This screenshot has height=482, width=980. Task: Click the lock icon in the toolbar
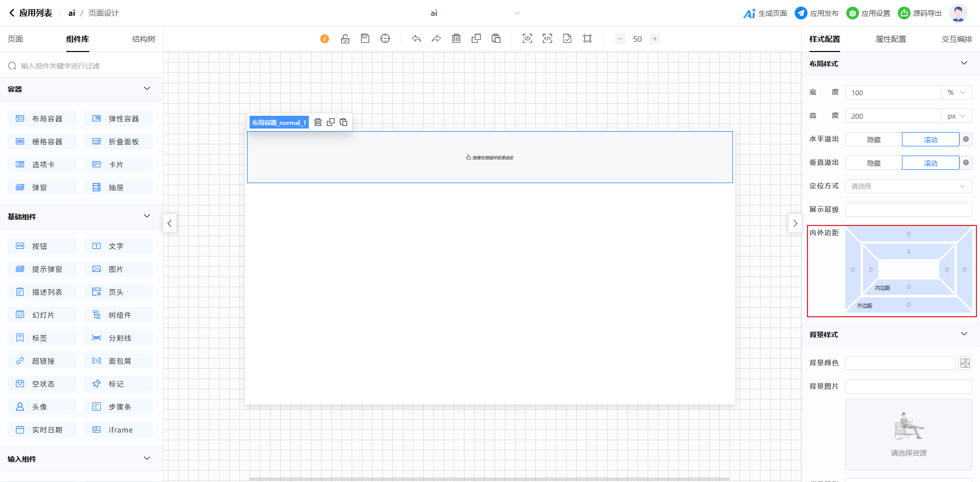(345, 39)
